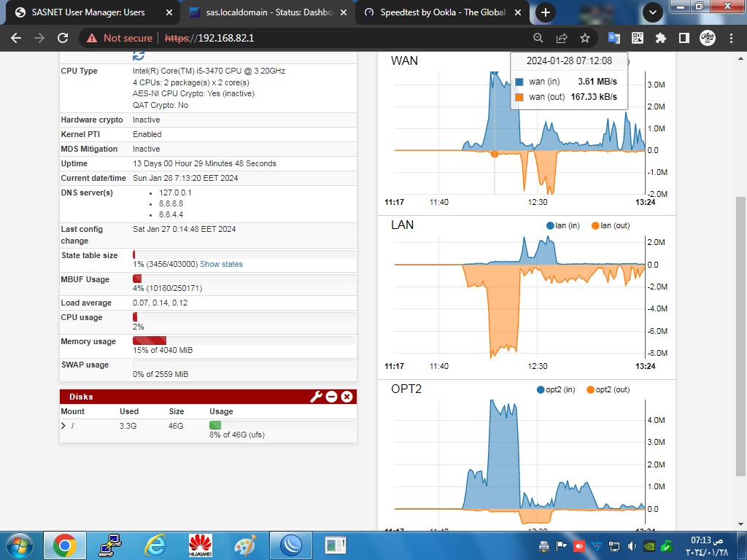This screenshot has height=560, width=747.
Task: Open Disks widget wrench settings
Action: pos(316,397)
